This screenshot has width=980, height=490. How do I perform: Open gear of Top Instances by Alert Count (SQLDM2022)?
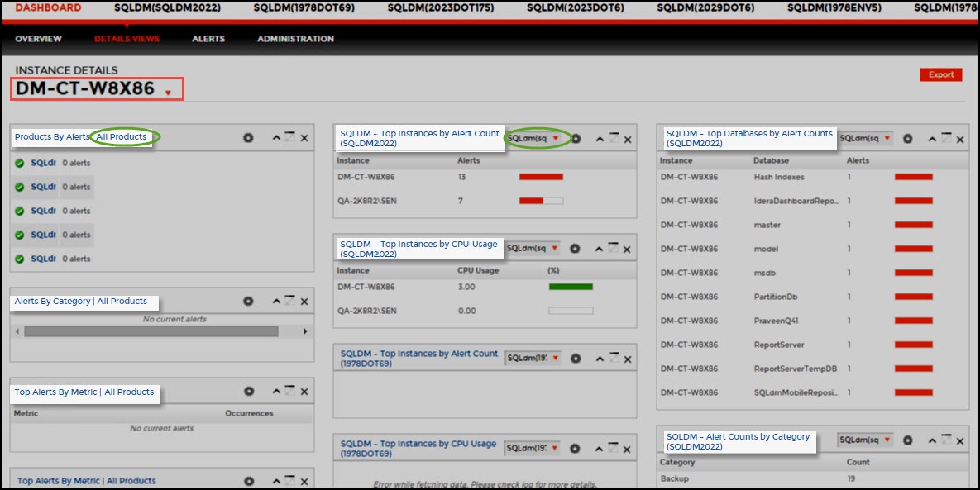click(576, 139)
